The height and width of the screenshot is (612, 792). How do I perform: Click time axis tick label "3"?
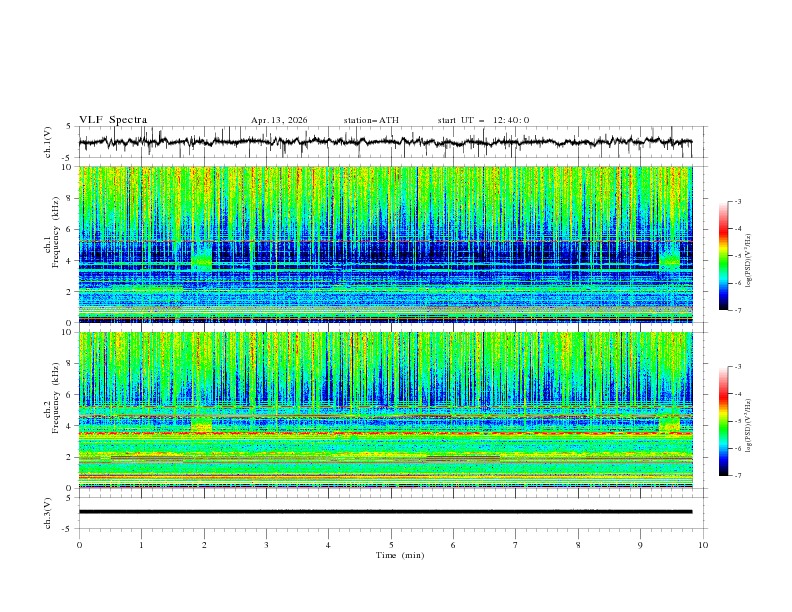[x=266, y=545]
